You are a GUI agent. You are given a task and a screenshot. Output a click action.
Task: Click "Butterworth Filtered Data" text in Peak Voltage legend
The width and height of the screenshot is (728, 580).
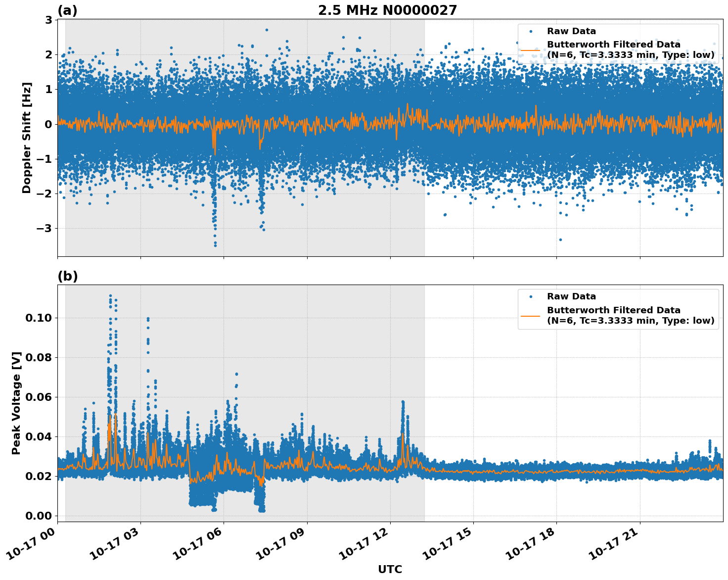(x=613, y=310)
